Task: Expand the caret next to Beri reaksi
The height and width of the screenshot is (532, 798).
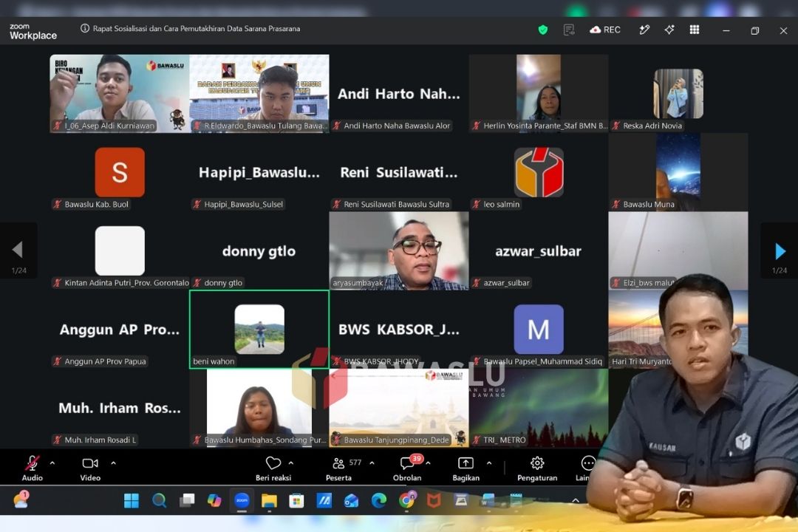Action: click(291, 463)
